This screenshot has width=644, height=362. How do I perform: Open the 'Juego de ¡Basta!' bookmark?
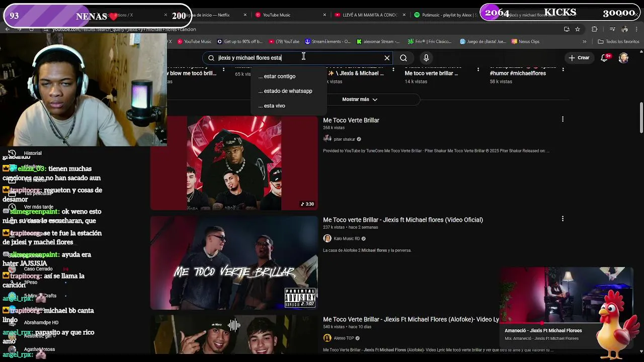click(x=483, y=42)
